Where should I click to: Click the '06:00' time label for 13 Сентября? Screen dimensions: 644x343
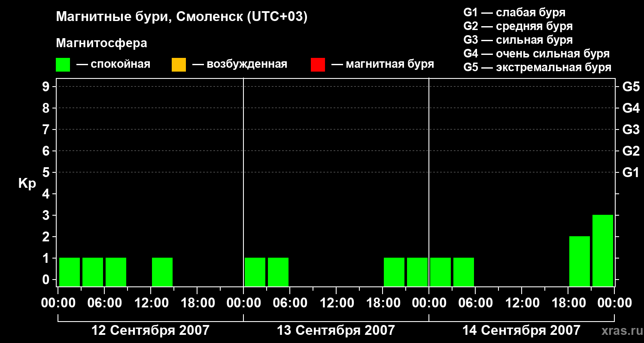click(290, 303)
